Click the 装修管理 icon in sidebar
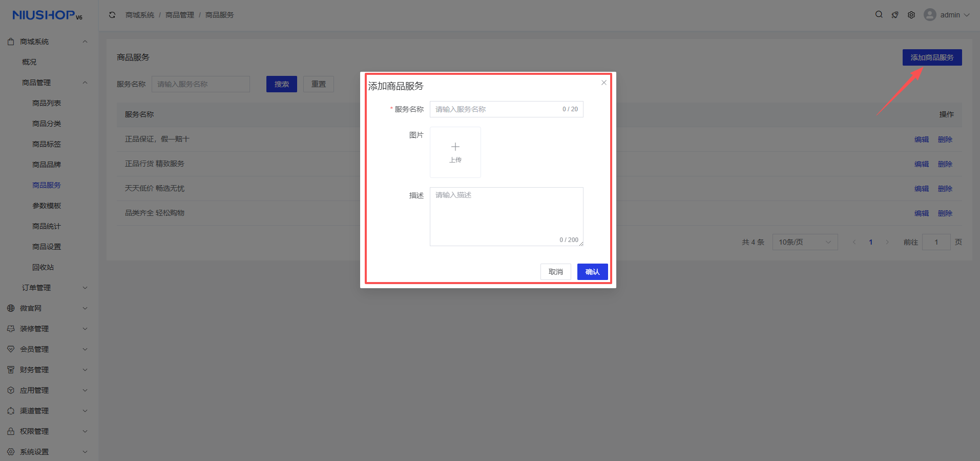Screen dimensions: 980x461 pos(11,329)
